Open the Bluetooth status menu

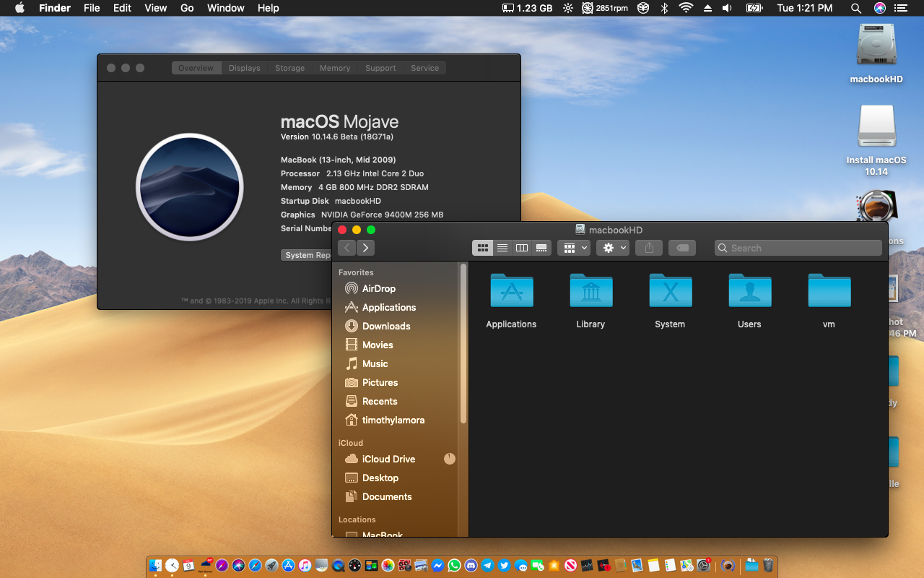(665, 8)
